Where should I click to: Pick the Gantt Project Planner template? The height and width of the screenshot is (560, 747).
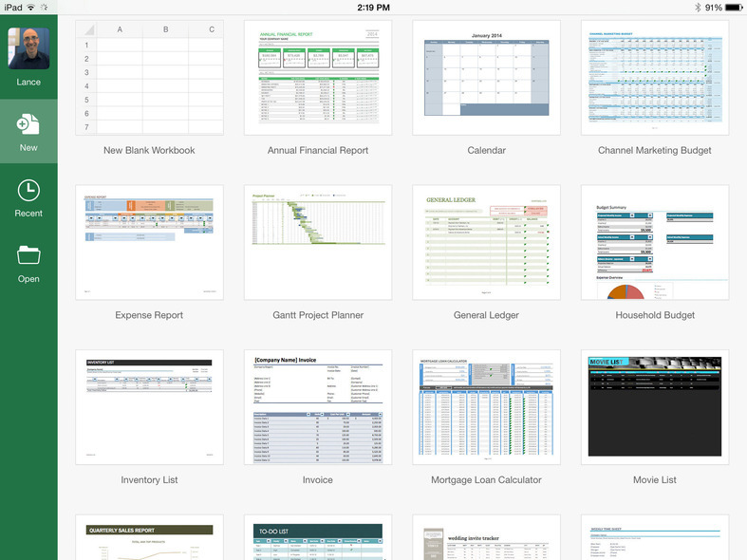[318, 243]
